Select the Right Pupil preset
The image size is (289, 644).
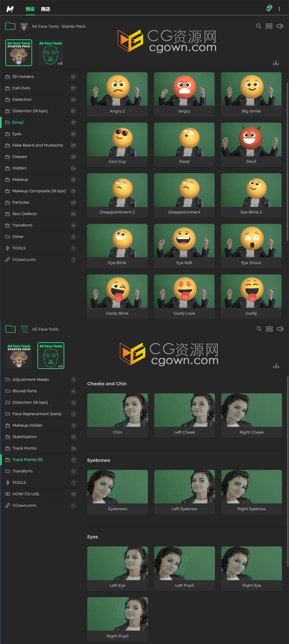tap(117, 619)
